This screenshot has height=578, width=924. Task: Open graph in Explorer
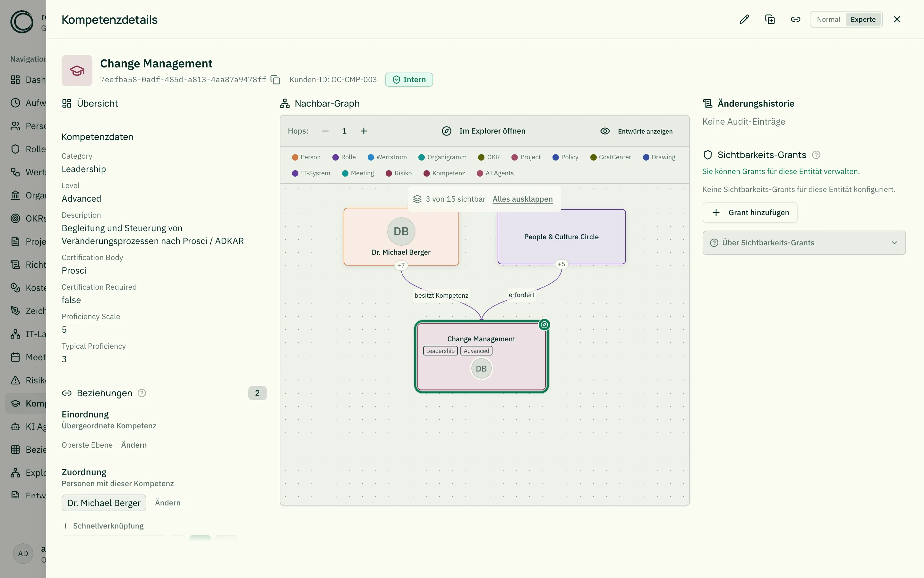click(483, 131)
